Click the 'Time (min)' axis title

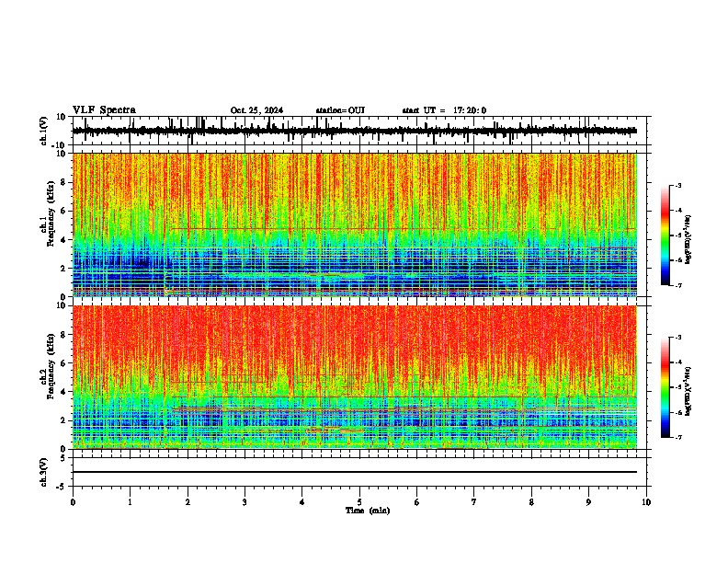tap(368, 511)
